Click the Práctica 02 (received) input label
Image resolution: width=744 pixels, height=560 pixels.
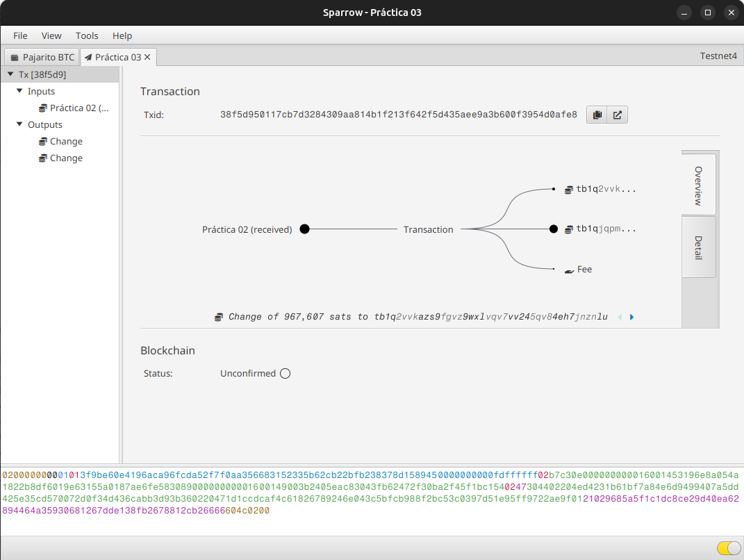coord(247,229)
